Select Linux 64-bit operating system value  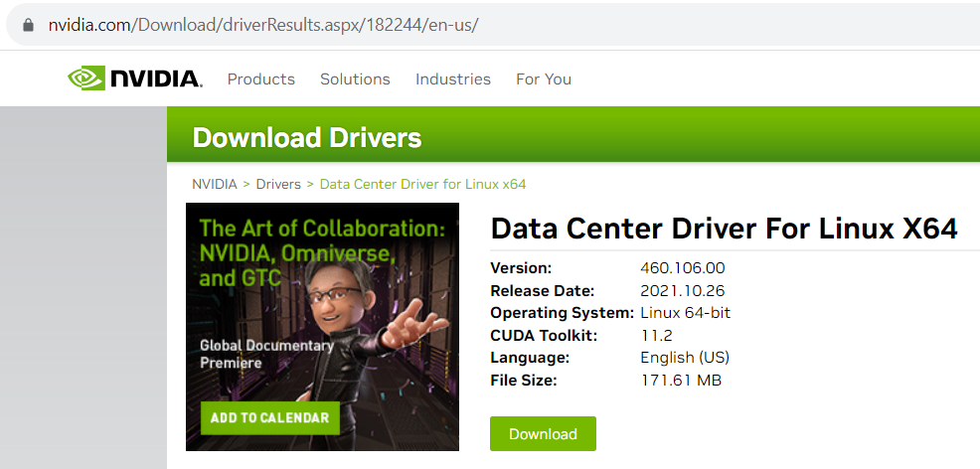[x=686, y=313]
